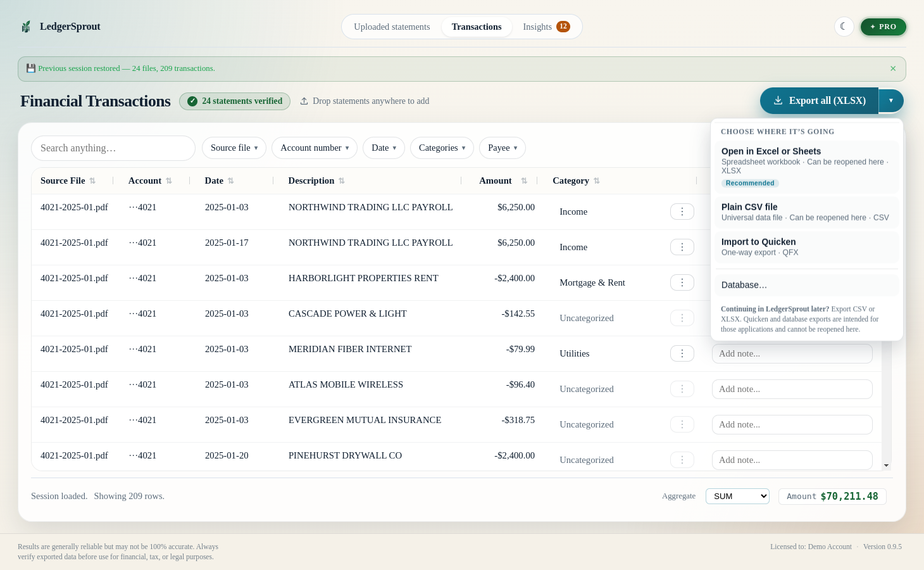Dismiss the session restored banner
The image size is (924, 570).
click(893, 68)
